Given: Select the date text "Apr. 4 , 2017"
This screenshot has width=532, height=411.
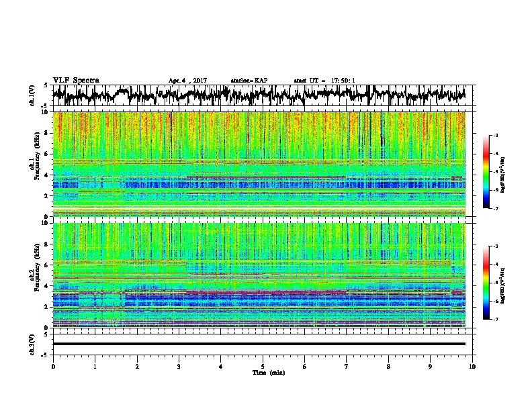Looking at the screenshot, I should (x=187, y=81).
